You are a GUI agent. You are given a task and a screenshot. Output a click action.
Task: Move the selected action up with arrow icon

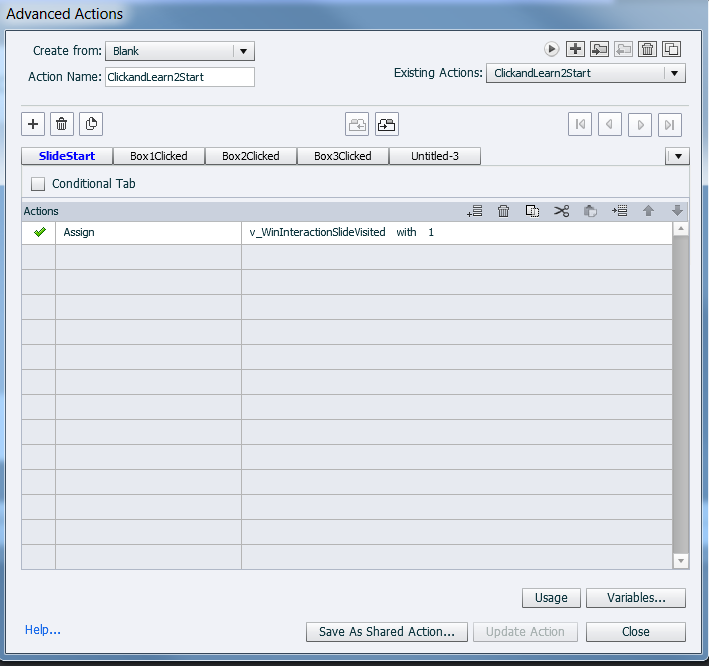tap(648, 211)
